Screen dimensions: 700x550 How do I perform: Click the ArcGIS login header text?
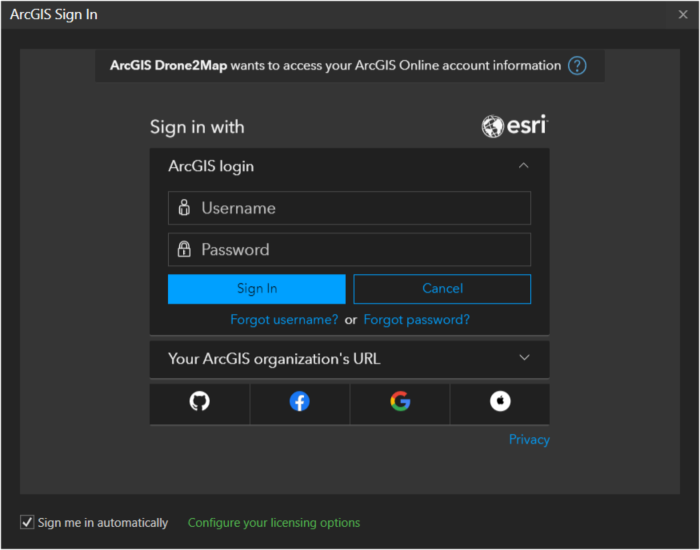click(x=211, y=166)
